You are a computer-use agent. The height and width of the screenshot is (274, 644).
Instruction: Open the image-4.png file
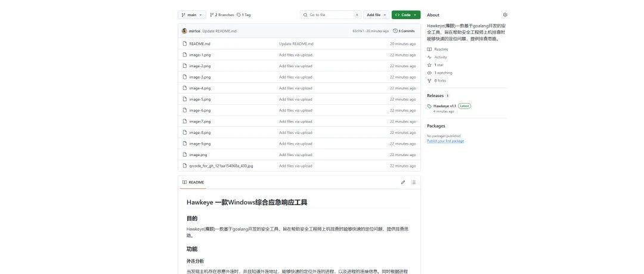200,88
